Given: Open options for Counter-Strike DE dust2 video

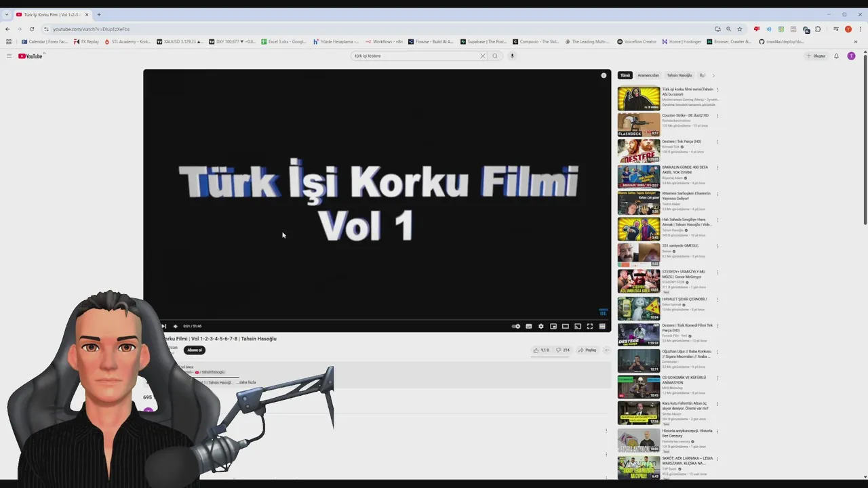Looking at the screenshot, I should tap(717, 116).
